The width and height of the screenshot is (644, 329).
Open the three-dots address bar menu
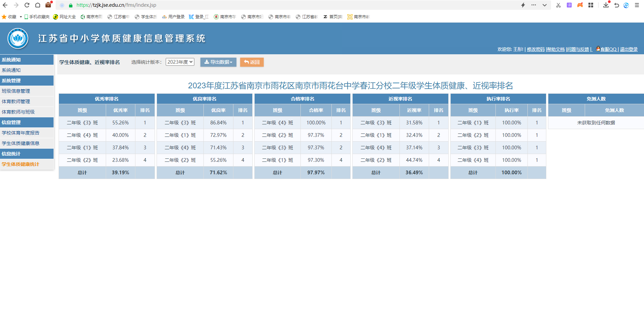coord(534,5)
